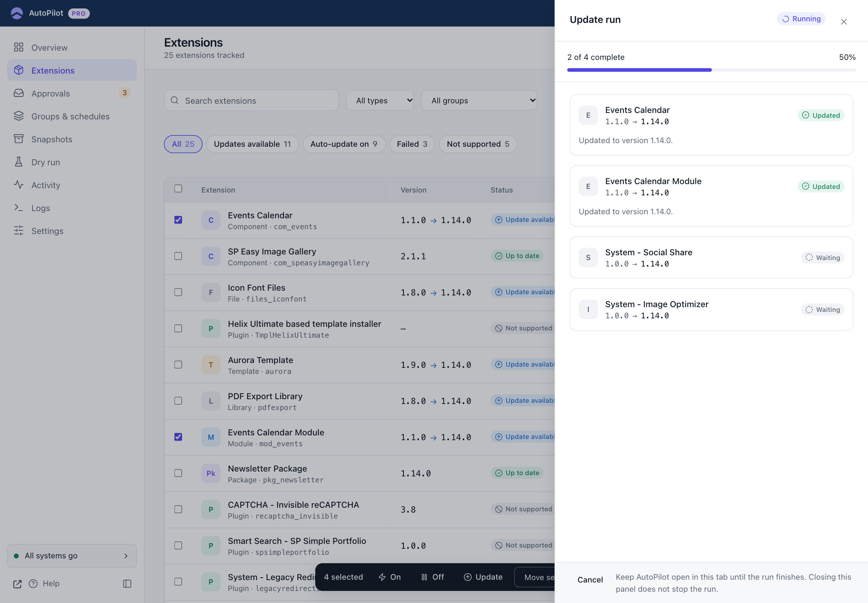Close the Update run panel
The height and width of the screenshot is (603, 868).
point(844,22)
